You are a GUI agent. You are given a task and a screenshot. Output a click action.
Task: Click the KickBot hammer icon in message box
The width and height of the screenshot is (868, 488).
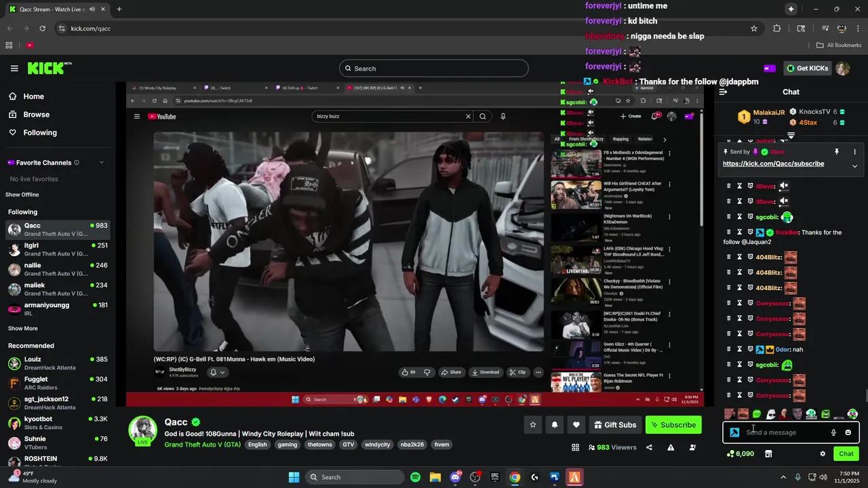click(x=734, y=432)
